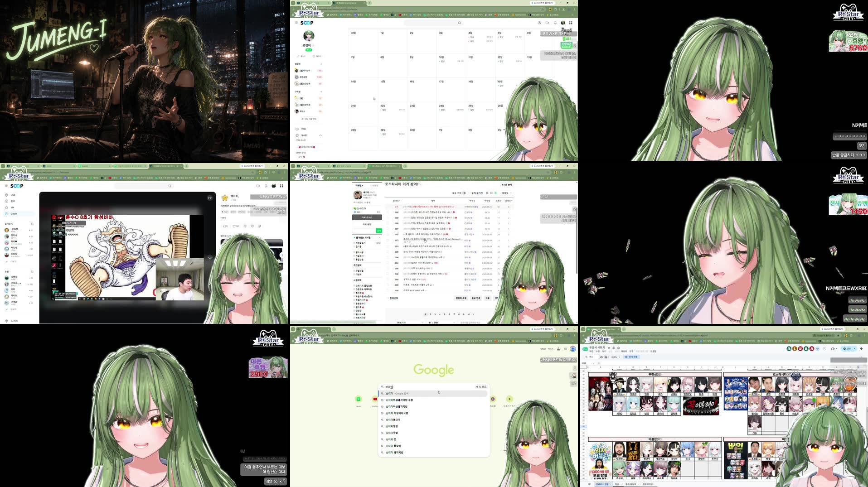
Task: Expand 더보기 under favorites list in Catch sidebar
Action: tap(12, 261)
